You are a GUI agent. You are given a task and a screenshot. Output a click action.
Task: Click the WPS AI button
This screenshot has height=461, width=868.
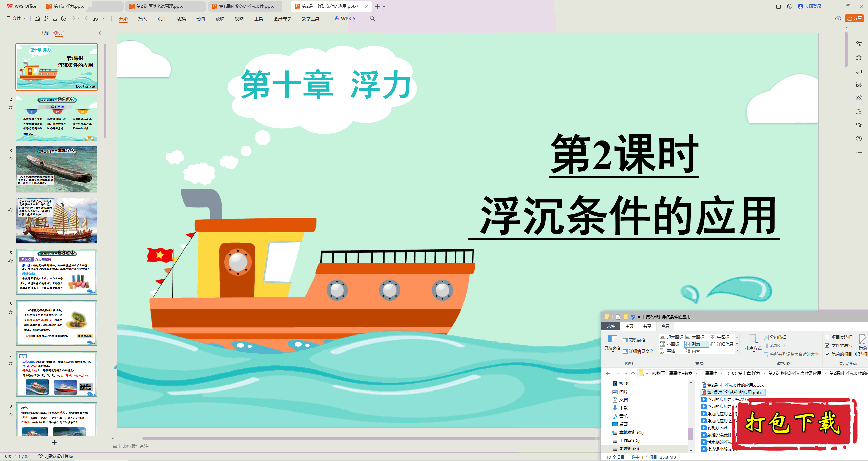[x=346, y=19]
